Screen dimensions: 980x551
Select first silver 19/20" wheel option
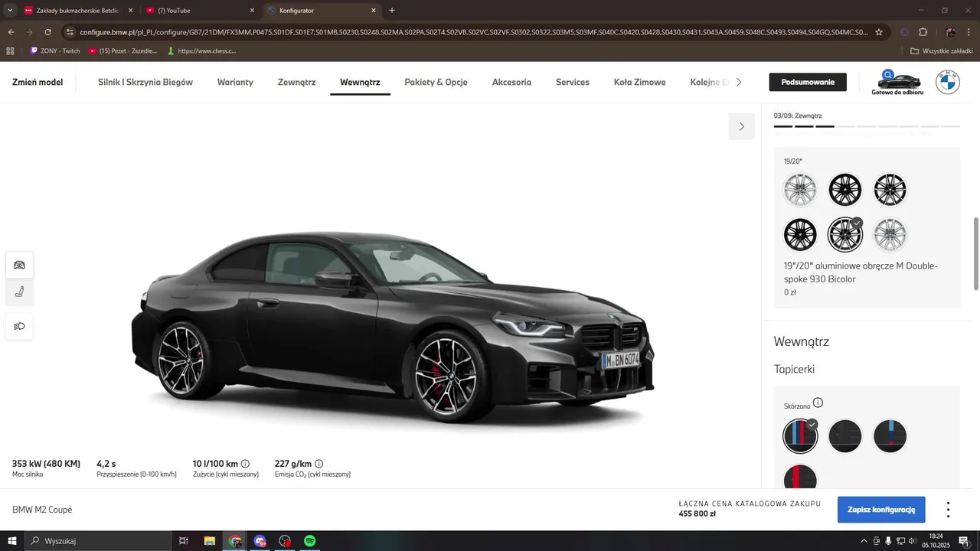[801, 190]
